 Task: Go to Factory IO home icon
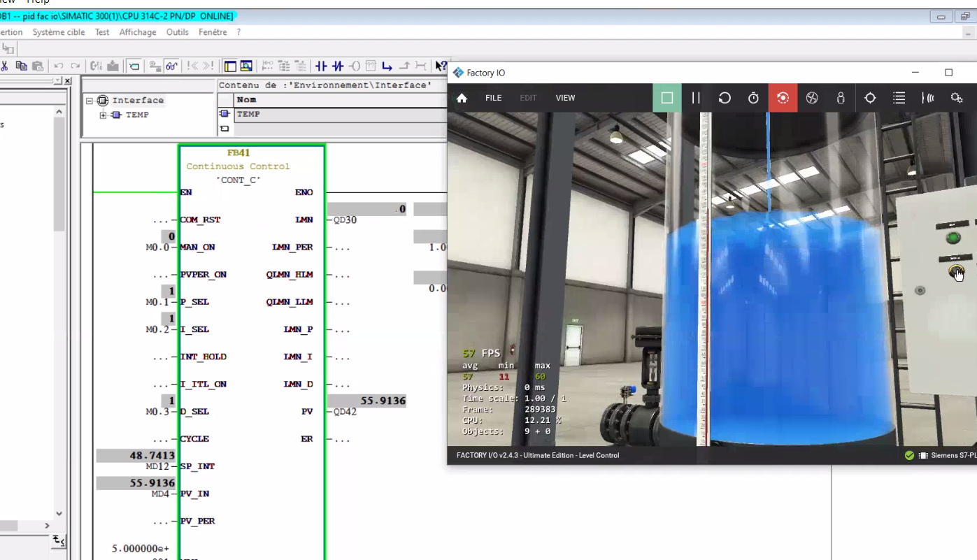point(462,98)
